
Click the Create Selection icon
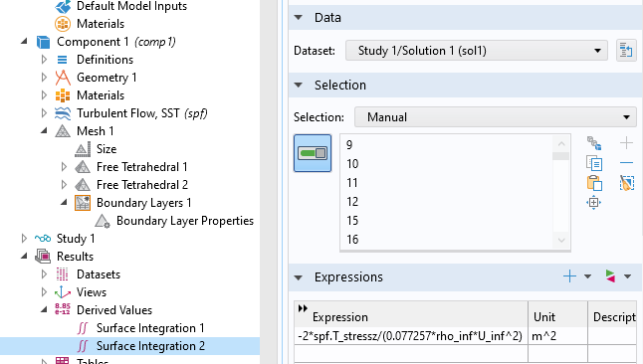(594, 143)
